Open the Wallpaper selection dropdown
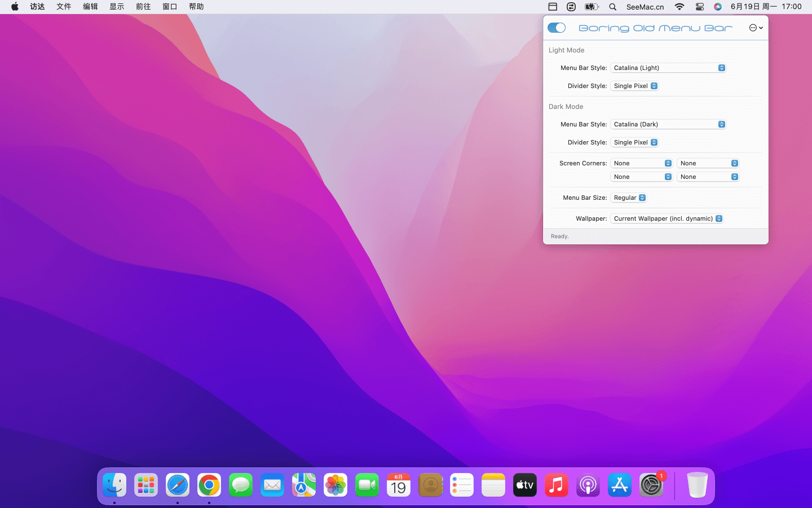812x508 pixels. (x=667, y=218)
